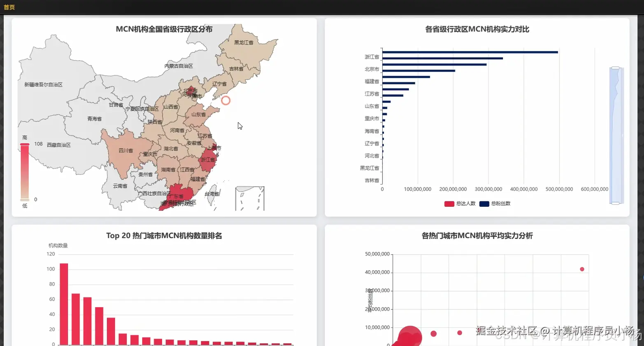This screenshot has width=644, height=346.
Task: Select 云南省 on the map
Action: click(120, 186)
